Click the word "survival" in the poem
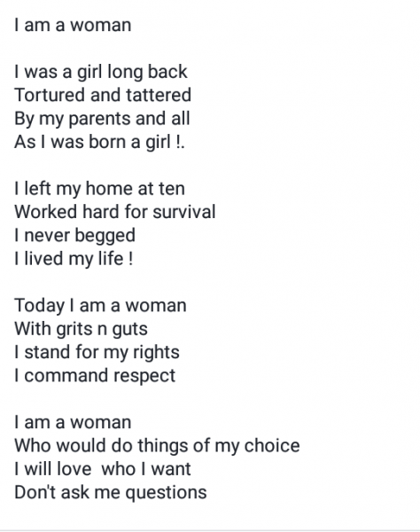 [x=184, y=212]
